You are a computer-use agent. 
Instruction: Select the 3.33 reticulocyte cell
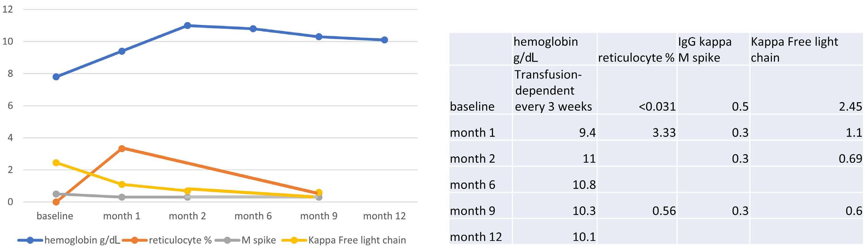click(637, 128)
